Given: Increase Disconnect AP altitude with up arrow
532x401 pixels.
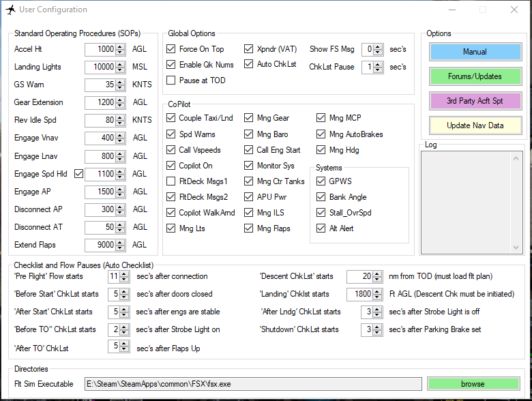Looking at the screenshot, I should click(x=120, y=207).
